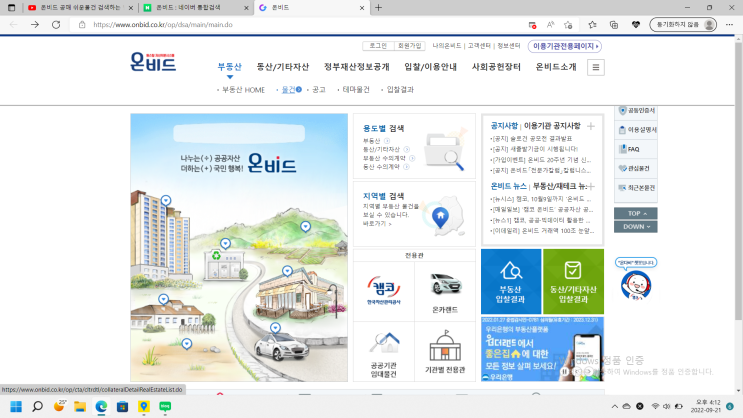Open the 고객센터 link
The width and height of the screenshot is (743, 418).
[479, 45]
